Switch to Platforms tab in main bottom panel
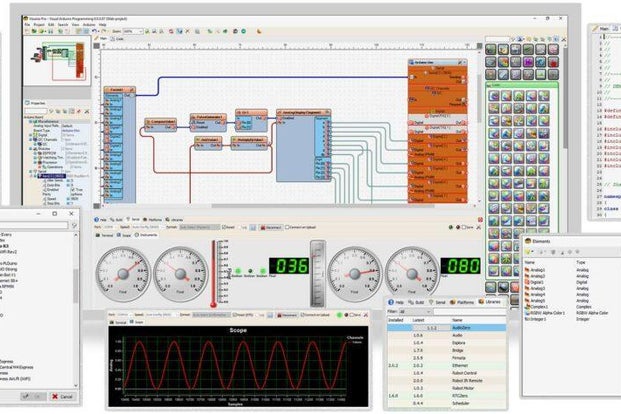The height and width of the screenshot is (414, 621). tap(153, 219)
